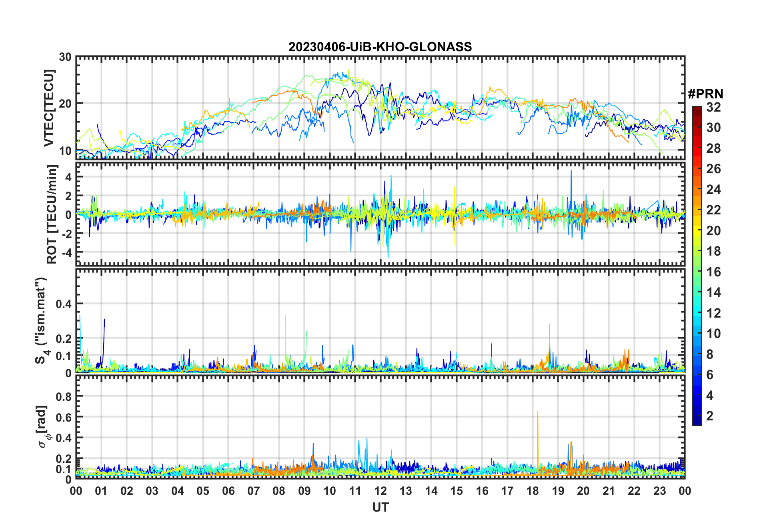Click the colorbar tick label 8
The height and width of the screenshot is (532, 761).
710,354
